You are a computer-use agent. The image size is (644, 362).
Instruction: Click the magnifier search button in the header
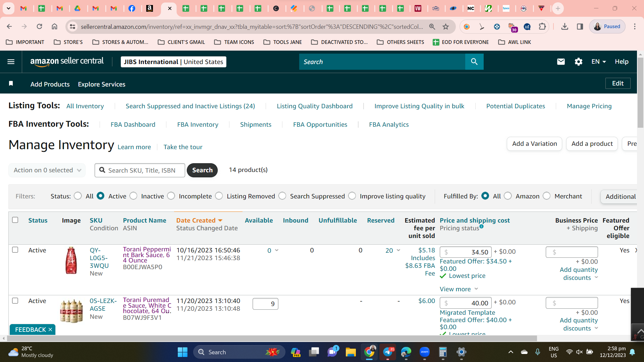pos(474,62)
